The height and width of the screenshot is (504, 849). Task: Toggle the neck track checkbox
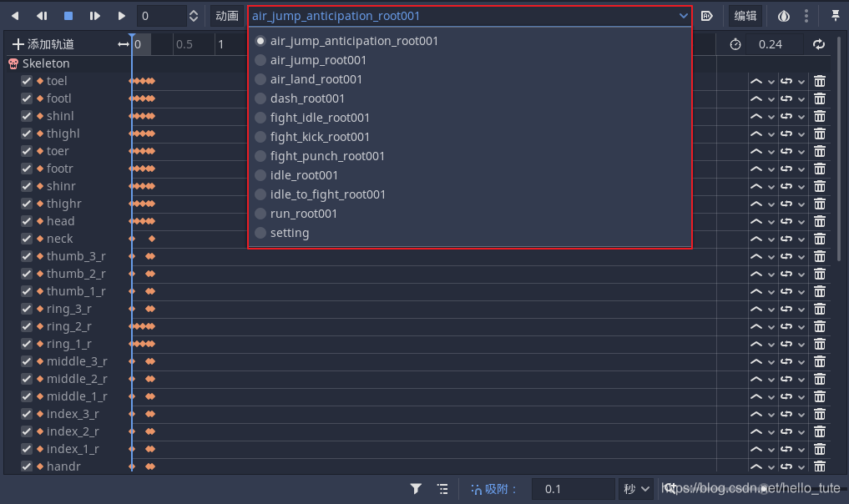click(27, 239)
